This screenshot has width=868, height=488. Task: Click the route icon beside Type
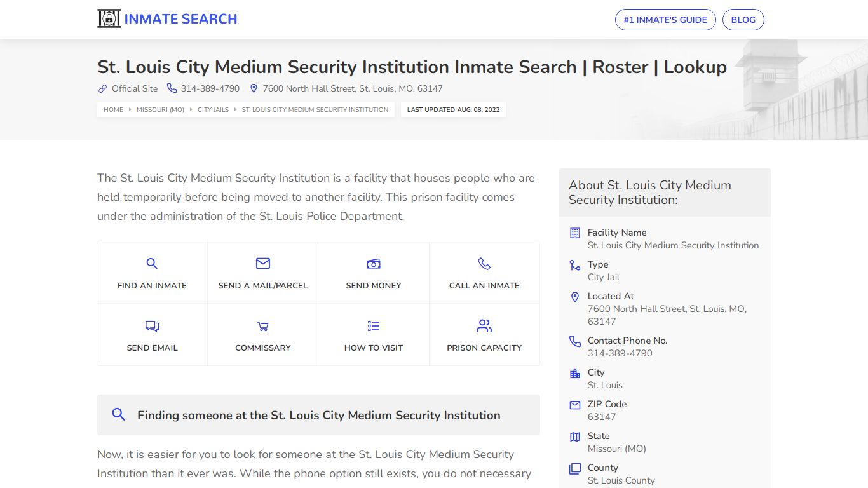coord(575,265)
